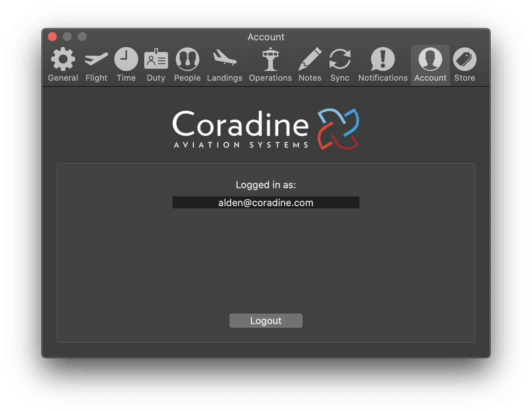Open the Flight preferences airplane icon
Viewport: 532px width, 413px height.
point(96,59)
